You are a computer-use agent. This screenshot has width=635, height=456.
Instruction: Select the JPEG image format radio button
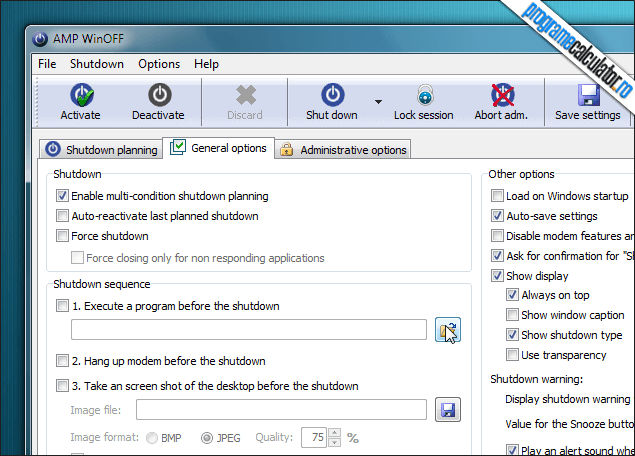click(207, 438)
